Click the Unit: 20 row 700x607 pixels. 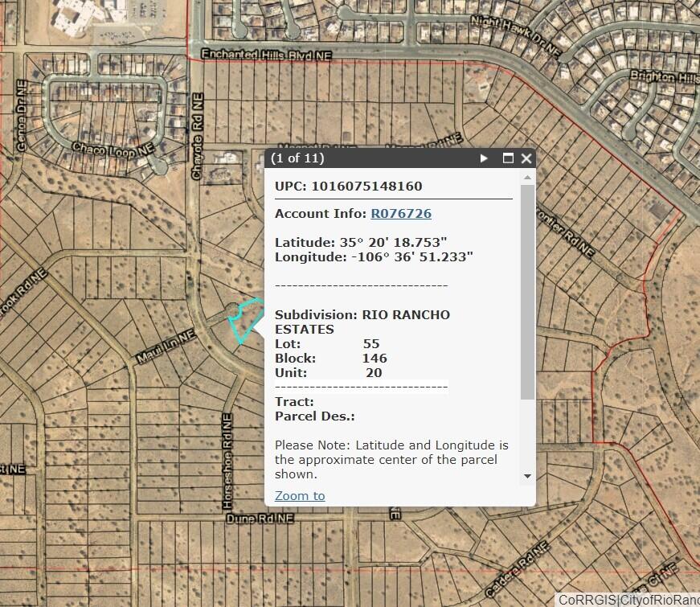point(329,372)
